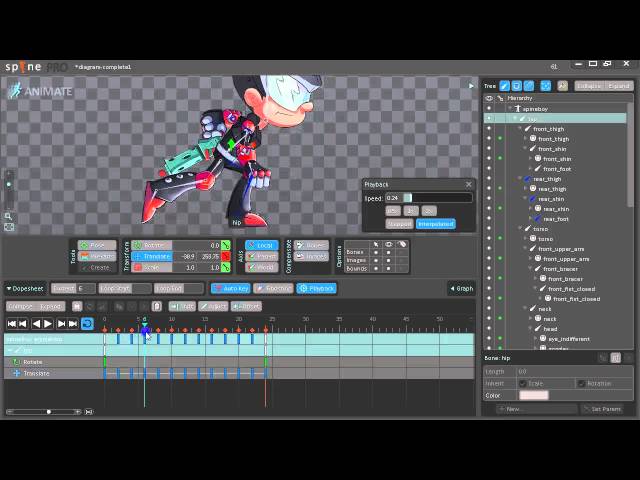Viewport: 640px width, 480px height.
Task: Toggle the Inherit Scale checkbox
Action: pos(522,383)
